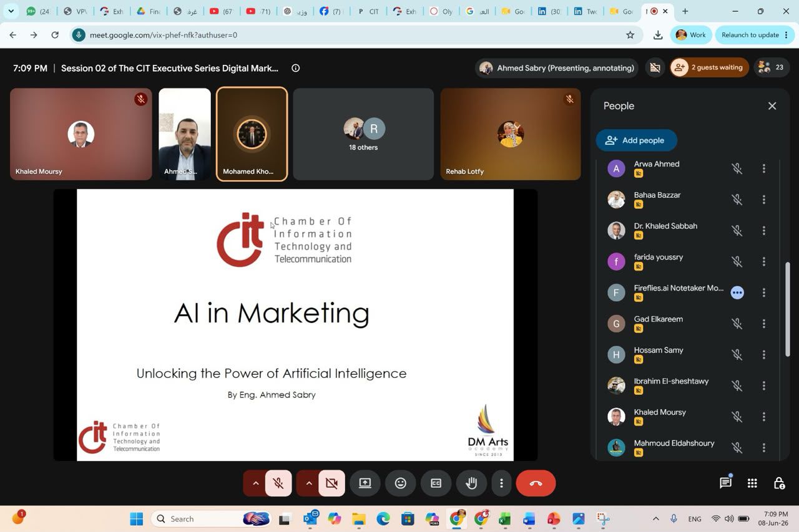Image resolution: width=799 pixels, height=532 pixels.
Task: Mute Bahaa Bazzar's microphone icon
Action: point(737,200)
